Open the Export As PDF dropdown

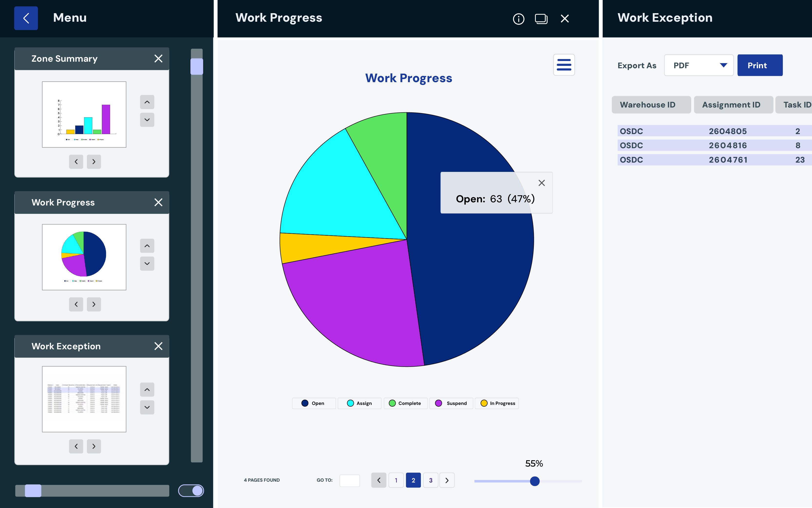[699, 66]
